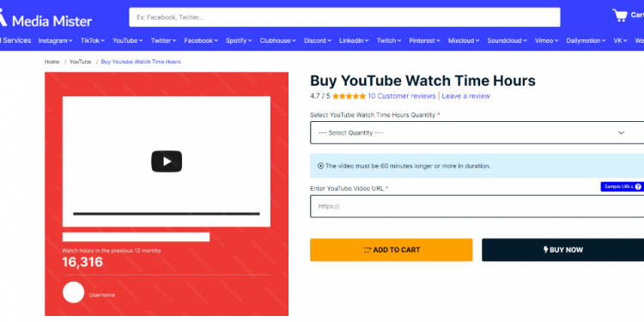Open the VK menu
This screenshot has width=644, height=322.
pos(620,40)
